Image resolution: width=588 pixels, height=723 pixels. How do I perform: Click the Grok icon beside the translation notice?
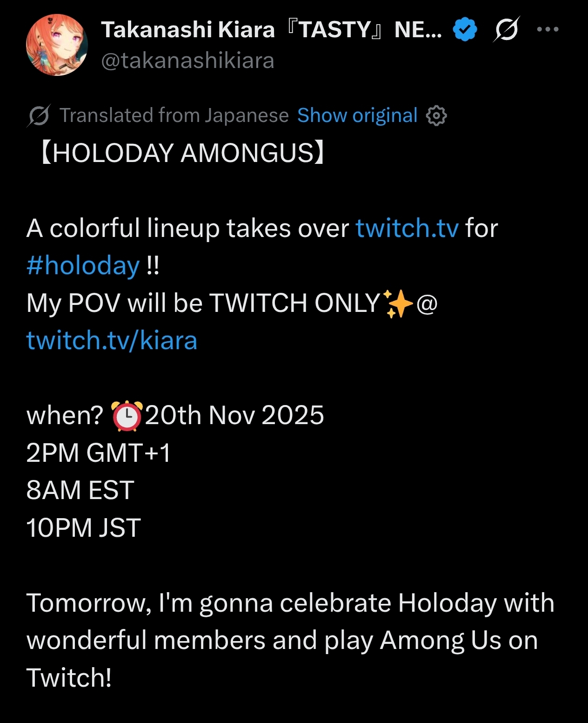click(x=39, y=115)
